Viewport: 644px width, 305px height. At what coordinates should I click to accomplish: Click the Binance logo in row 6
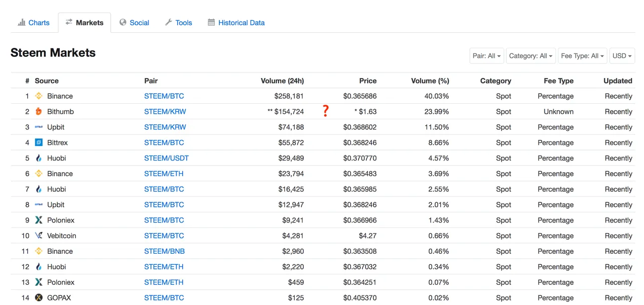click(39, 174)
